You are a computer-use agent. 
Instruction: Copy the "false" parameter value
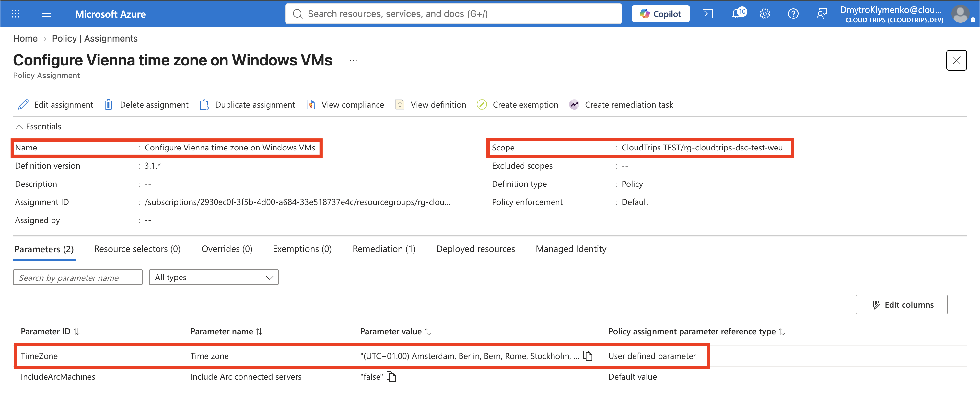coord(391,376)
